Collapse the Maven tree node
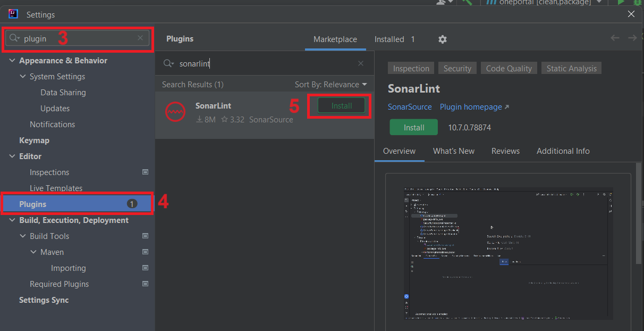The image size is (644, 331). [x=33, y=252]
